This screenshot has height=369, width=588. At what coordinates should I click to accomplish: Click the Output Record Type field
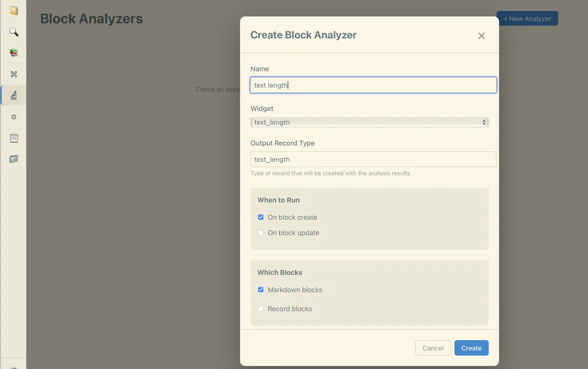click(x=373, y=159)
